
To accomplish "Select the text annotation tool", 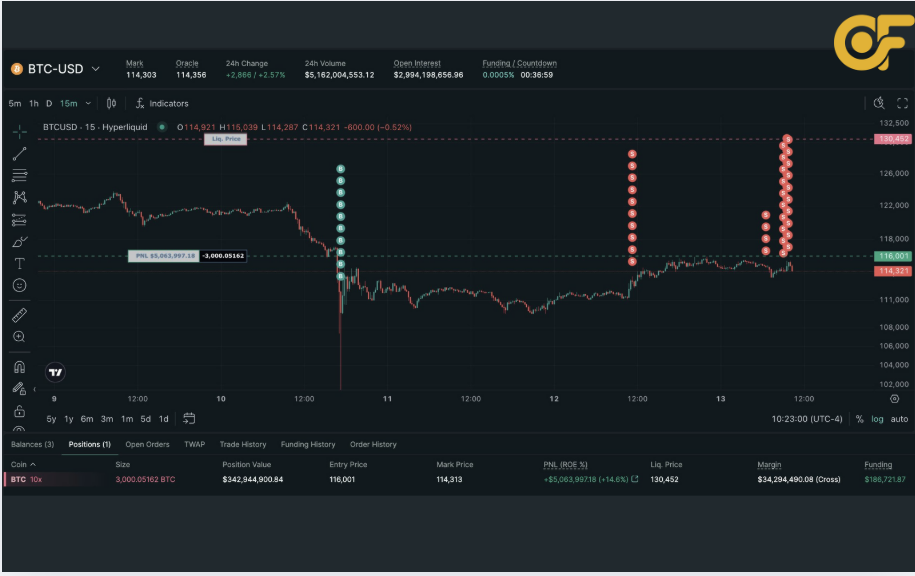I will [19, 264].
